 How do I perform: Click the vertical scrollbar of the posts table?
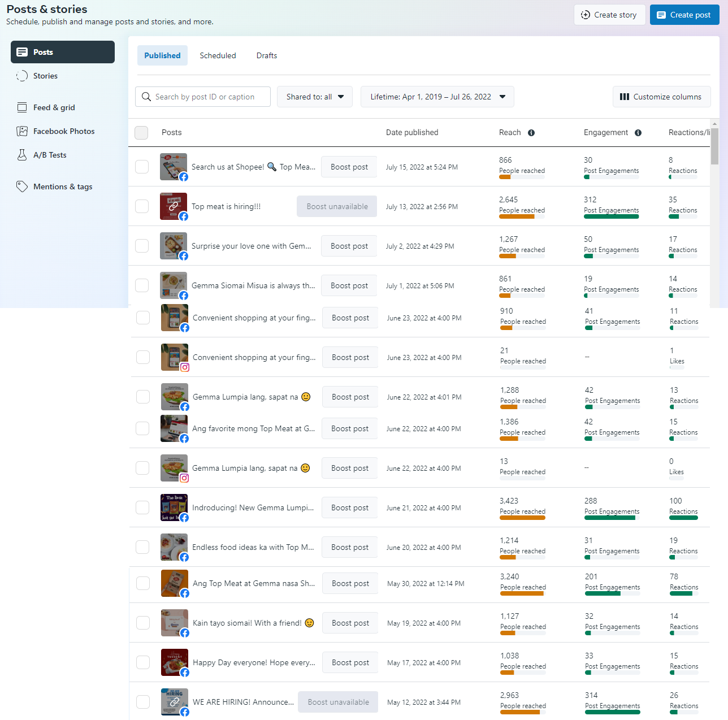pos(714,146)
